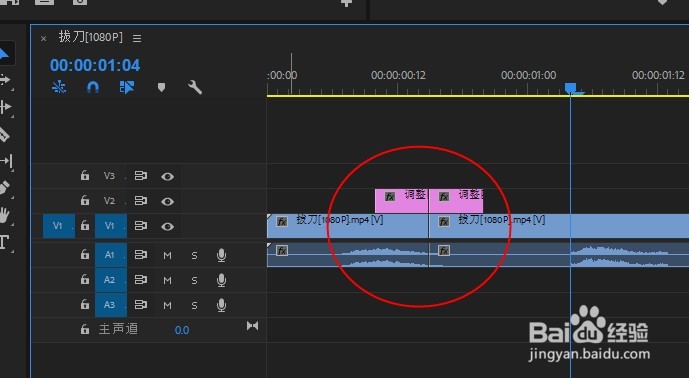Toggle sync lock on track A1
Viewport: 689px width, 378px height.
[x=141, y=254]
